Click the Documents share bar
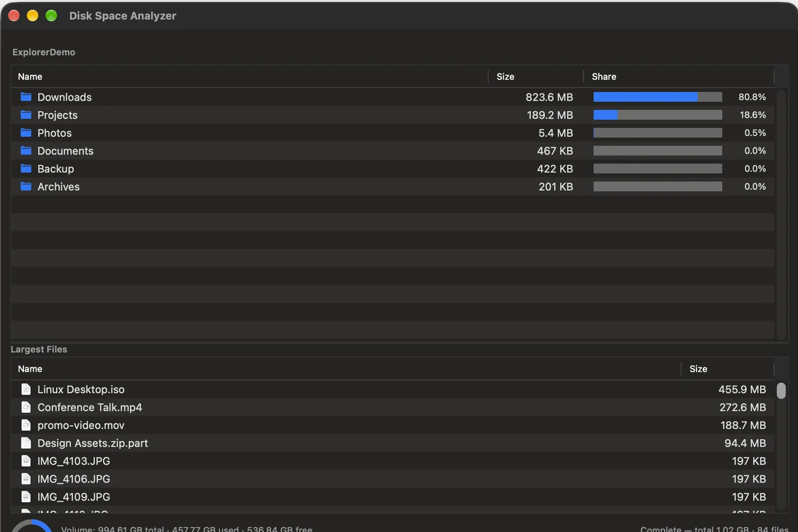 [658, 151]
